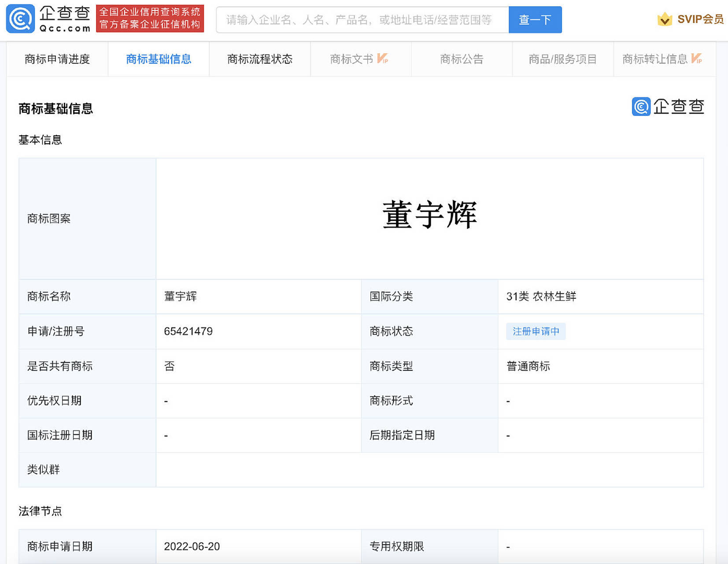Click the 企查查 watermark logo in content area
Viewport: 728px width, 564px height.
click(x=668, y=107)
